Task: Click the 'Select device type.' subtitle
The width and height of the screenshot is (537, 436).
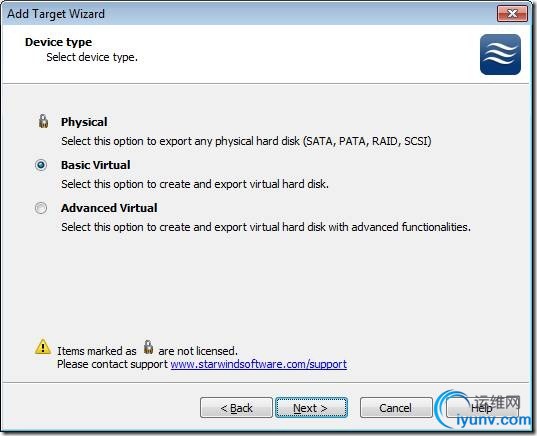Action: [92, 57]
